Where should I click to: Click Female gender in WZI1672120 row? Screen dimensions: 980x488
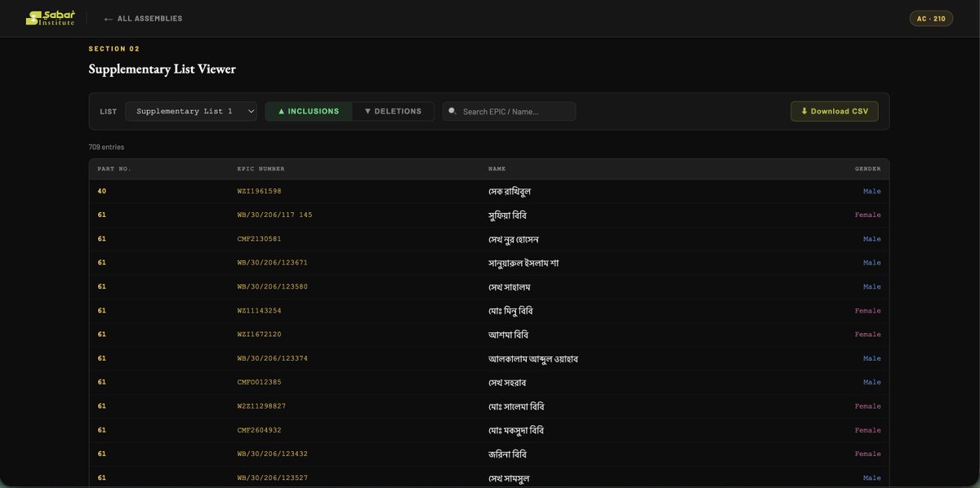(x=868, y=335)
